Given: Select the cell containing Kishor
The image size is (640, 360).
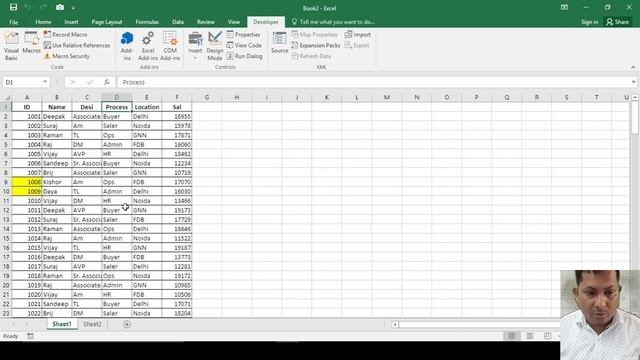Looking at the screenshot, I should click(x=57, y=182).
